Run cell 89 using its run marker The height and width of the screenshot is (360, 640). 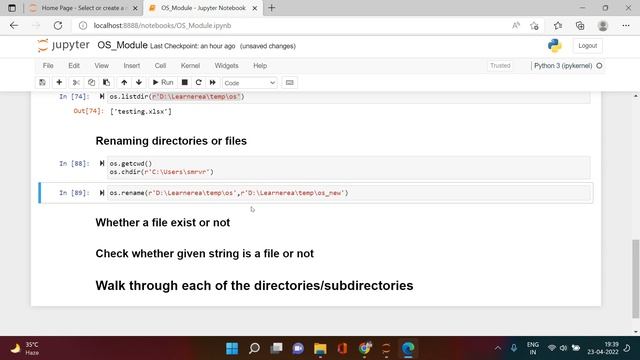point(102,193)
